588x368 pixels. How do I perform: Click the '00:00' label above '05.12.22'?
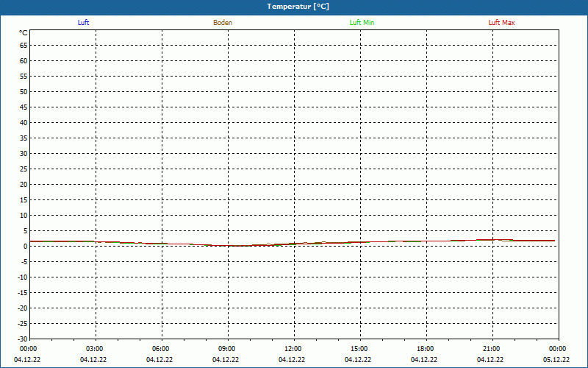(x=558, y=349)
